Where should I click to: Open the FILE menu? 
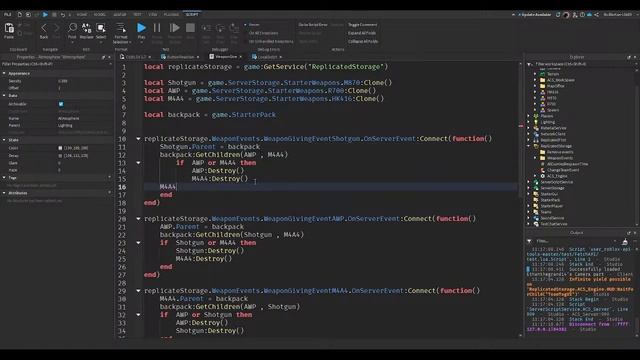click(8, 15)
